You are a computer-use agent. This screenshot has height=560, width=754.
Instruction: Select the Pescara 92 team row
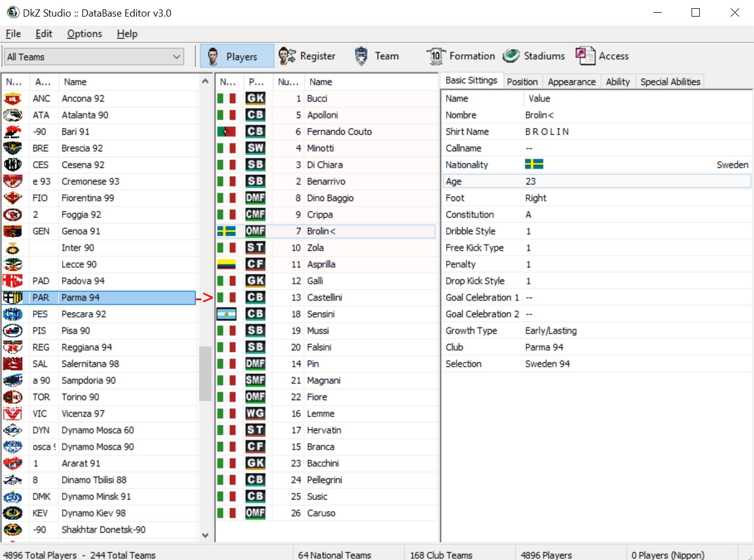click(x=100, y=314)
